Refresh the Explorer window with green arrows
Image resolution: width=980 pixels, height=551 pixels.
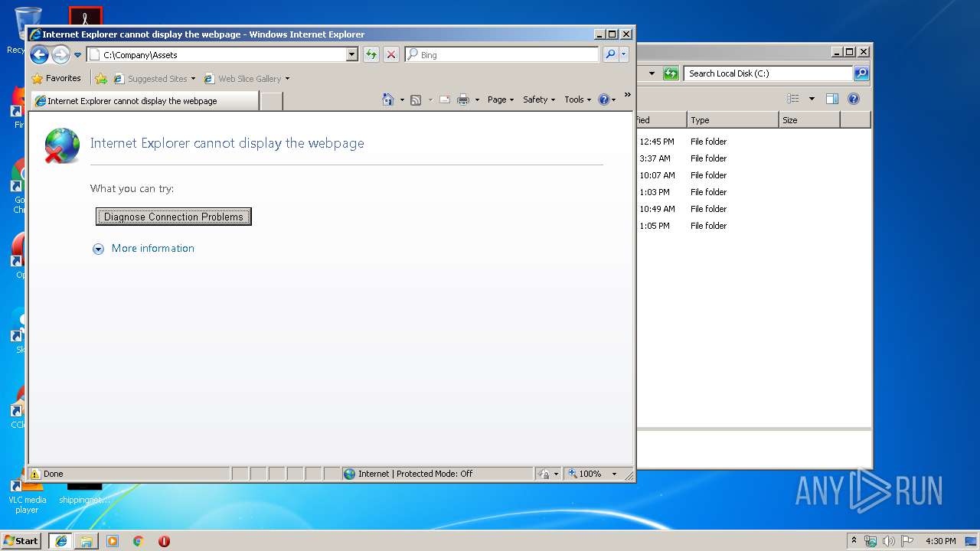[671, 73]
